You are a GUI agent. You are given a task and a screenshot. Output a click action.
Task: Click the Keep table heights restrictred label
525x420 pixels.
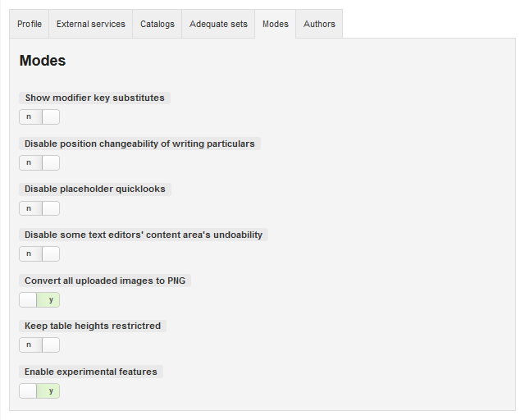93,326
